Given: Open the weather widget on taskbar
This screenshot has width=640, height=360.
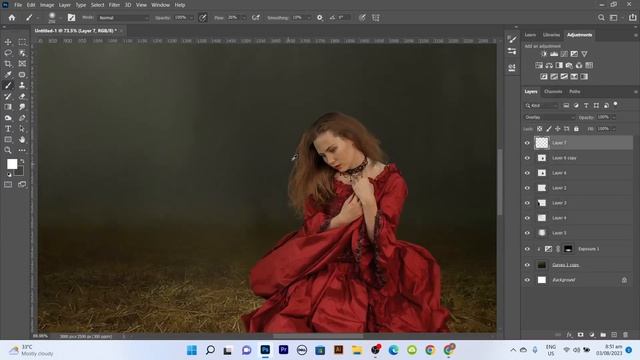Looking at the screenshot, I should point(32,350).
